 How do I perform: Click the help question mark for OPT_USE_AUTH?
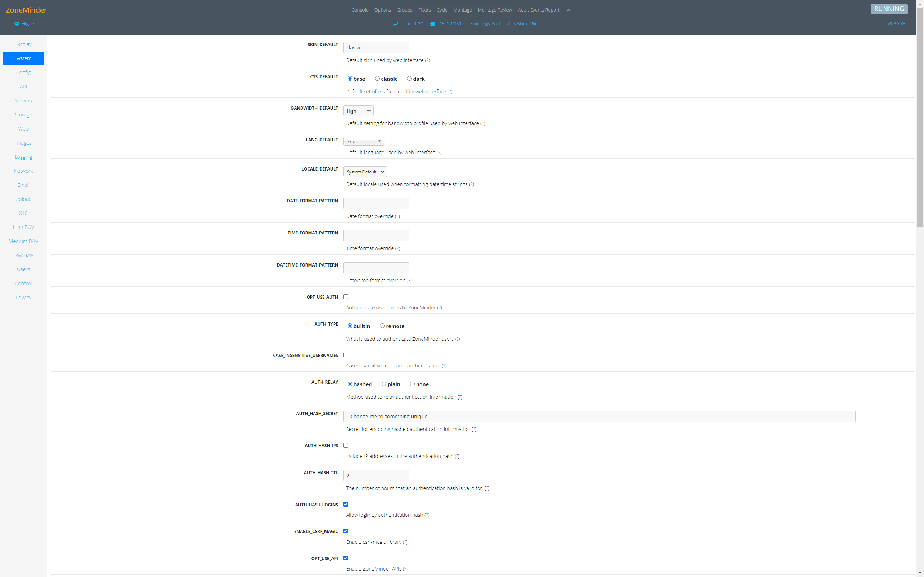pyautogui.click(x=440, y=308)
